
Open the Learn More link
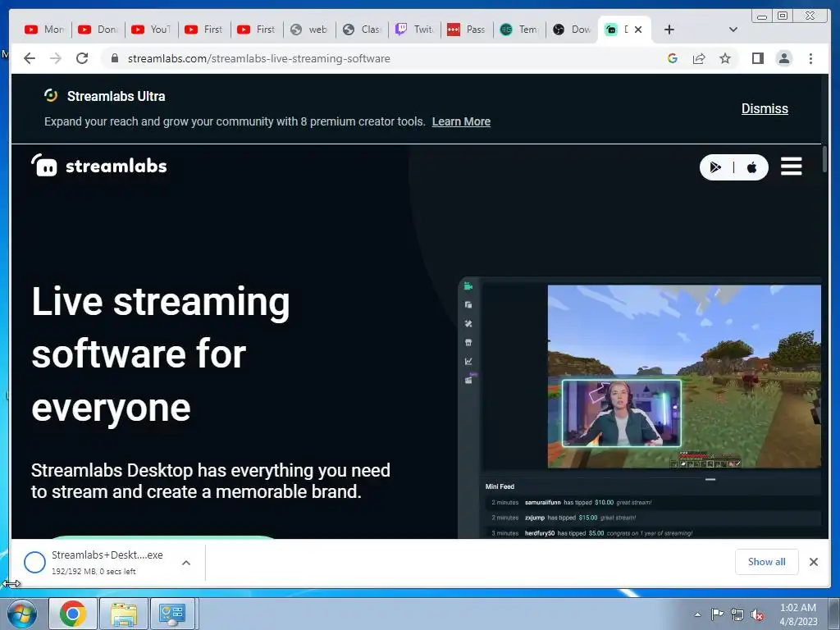click(461, 121)
